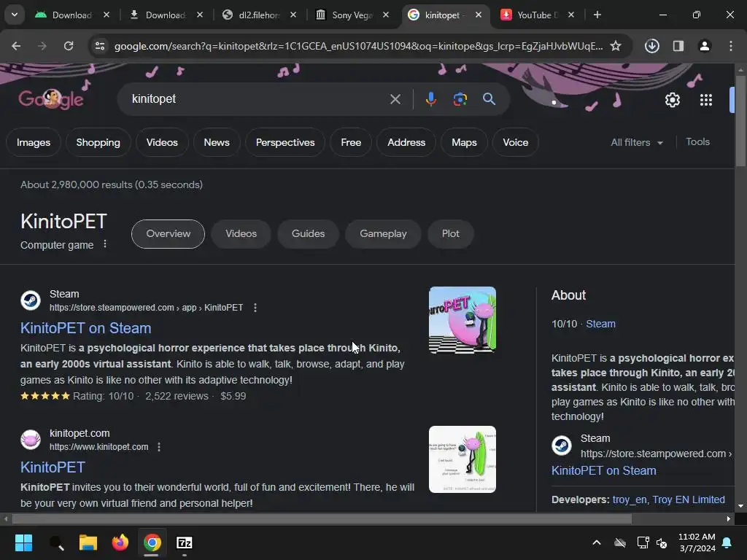Open KinitoPET on Steam result link
Screen dimensions: 747x560
tap(86, 328)
